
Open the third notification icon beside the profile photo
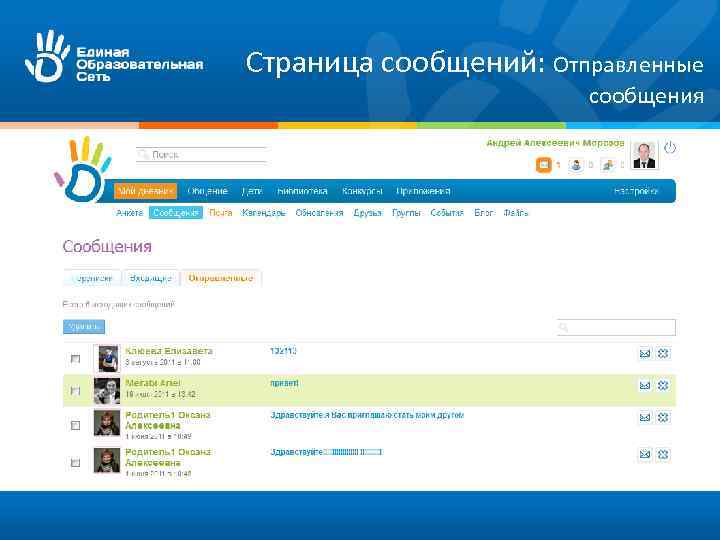click(608, 165)
